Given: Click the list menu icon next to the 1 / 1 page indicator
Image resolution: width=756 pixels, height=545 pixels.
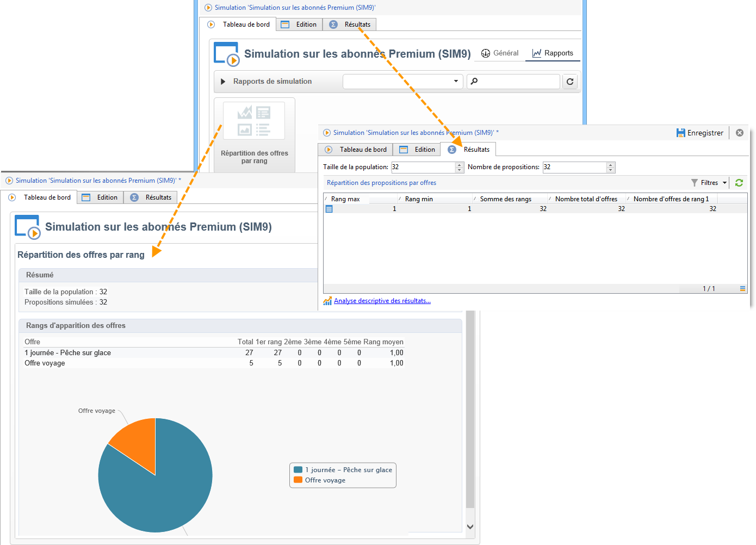Looking at the screenshot, I should coord(742,289).
